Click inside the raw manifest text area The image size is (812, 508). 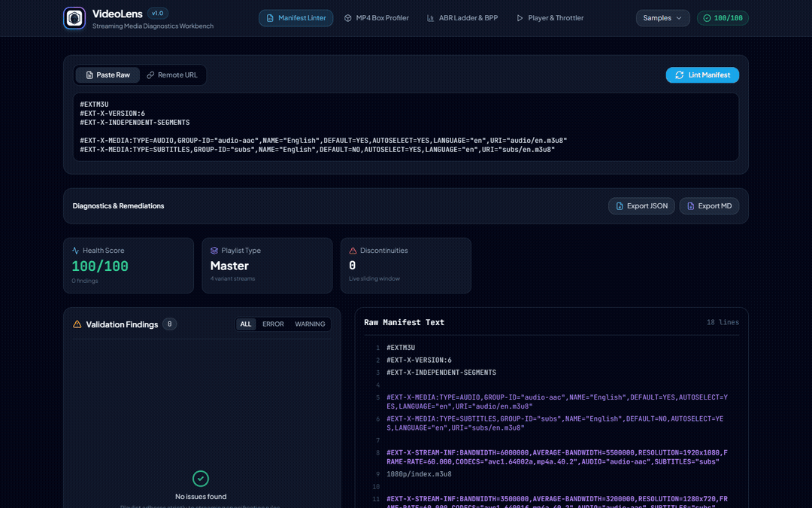pyautogui.click(x=406, y=127)
